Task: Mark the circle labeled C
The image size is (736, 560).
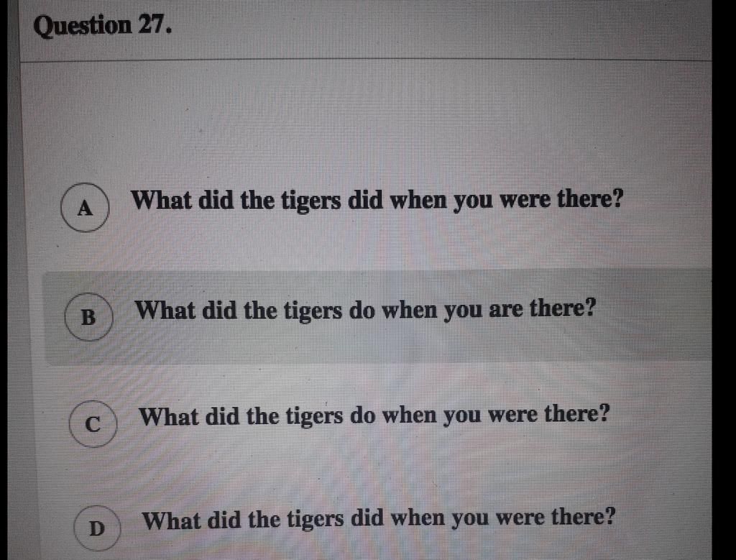Action: click(x=93, y=424)
